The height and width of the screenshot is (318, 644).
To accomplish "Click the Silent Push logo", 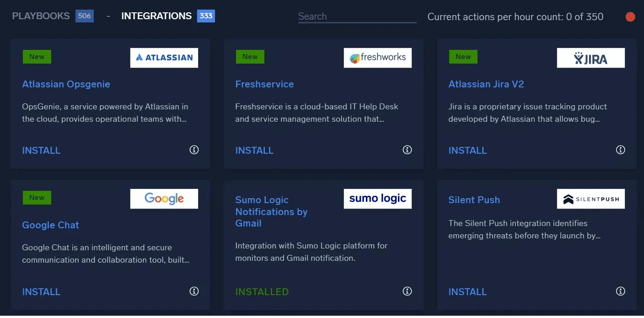I will [590, 198].
